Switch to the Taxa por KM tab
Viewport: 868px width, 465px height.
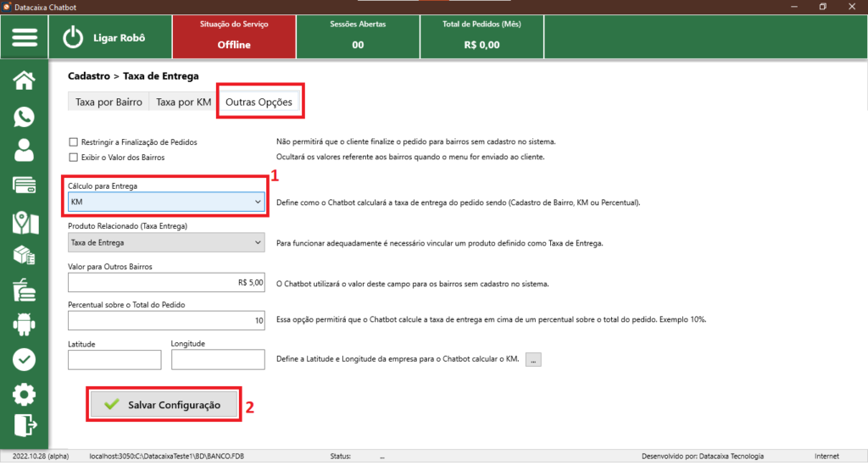(x=183, y=102)
